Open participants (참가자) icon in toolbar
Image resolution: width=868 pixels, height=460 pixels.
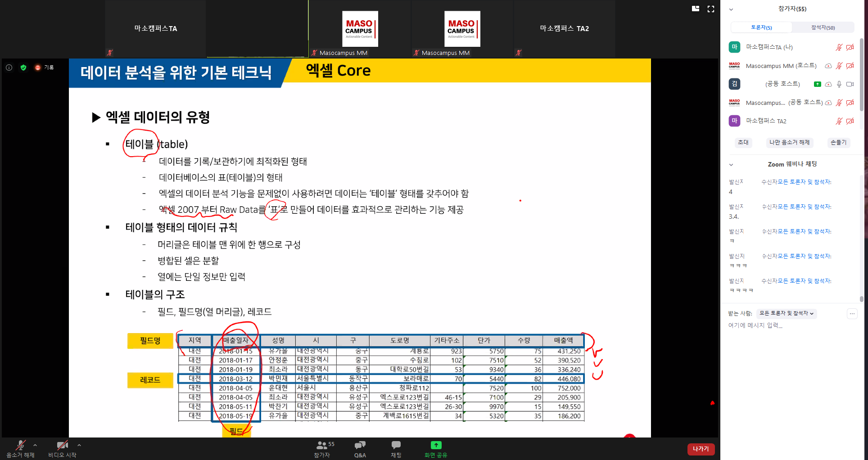tap(322, 446)
